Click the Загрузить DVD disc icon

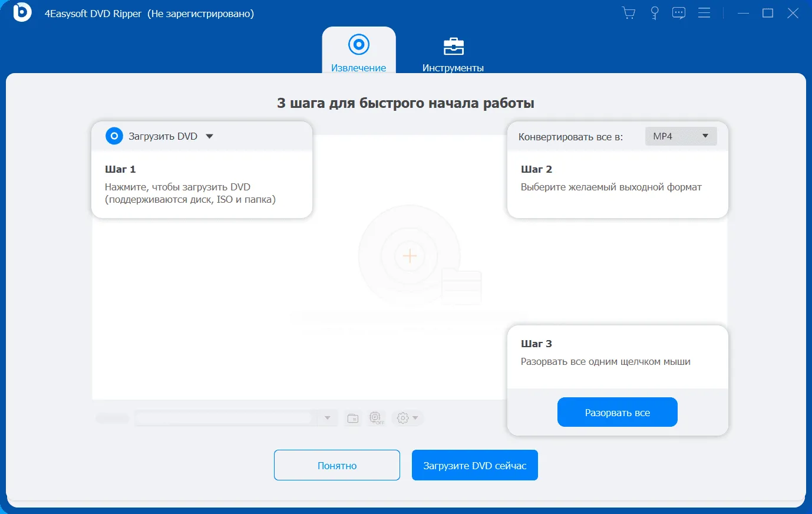pos(114,136)
